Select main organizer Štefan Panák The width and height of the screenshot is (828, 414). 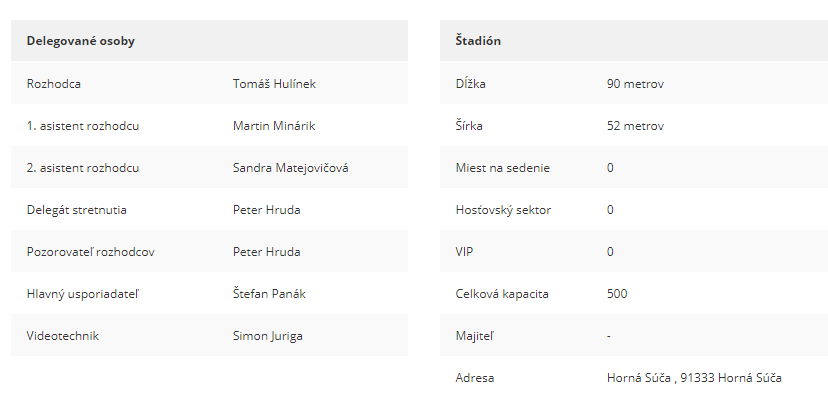point(269,294)
